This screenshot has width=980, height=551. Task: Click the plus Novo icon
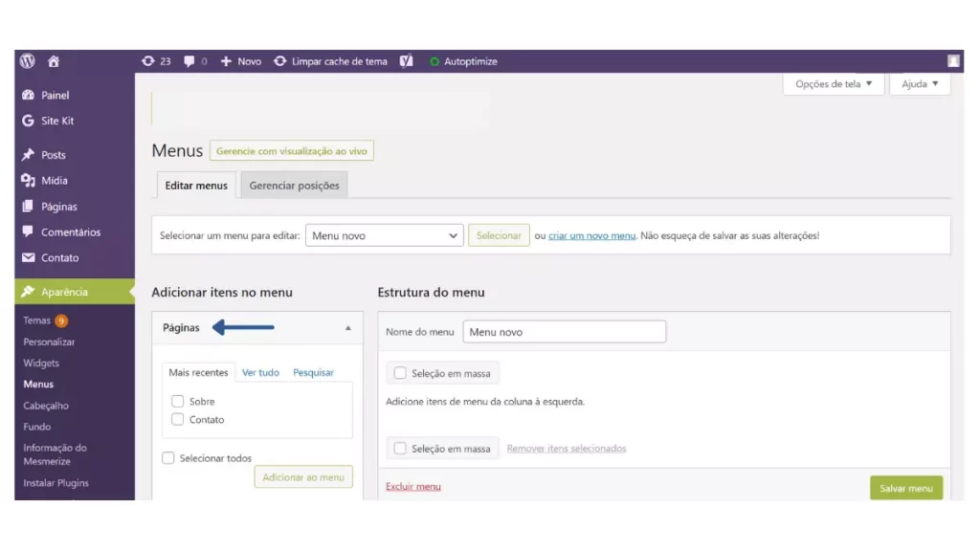coord(226,61)
